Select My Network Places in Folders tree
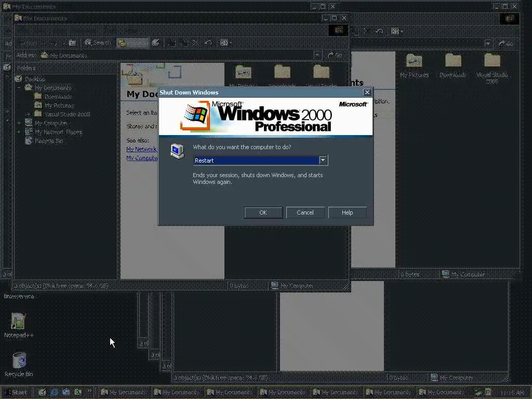Image resolution: width=532 pixels, height=399 pixels. point(58,132)
